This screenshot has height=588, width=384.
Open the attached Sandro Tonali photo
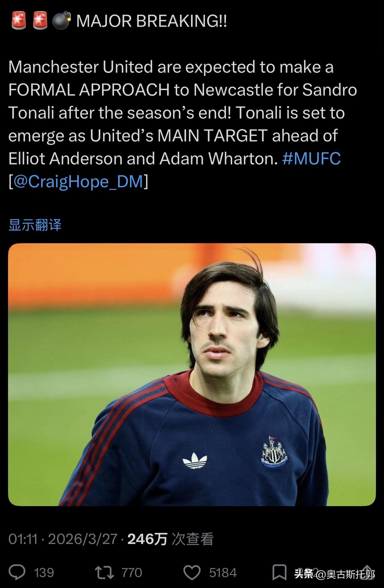point(192,375)
